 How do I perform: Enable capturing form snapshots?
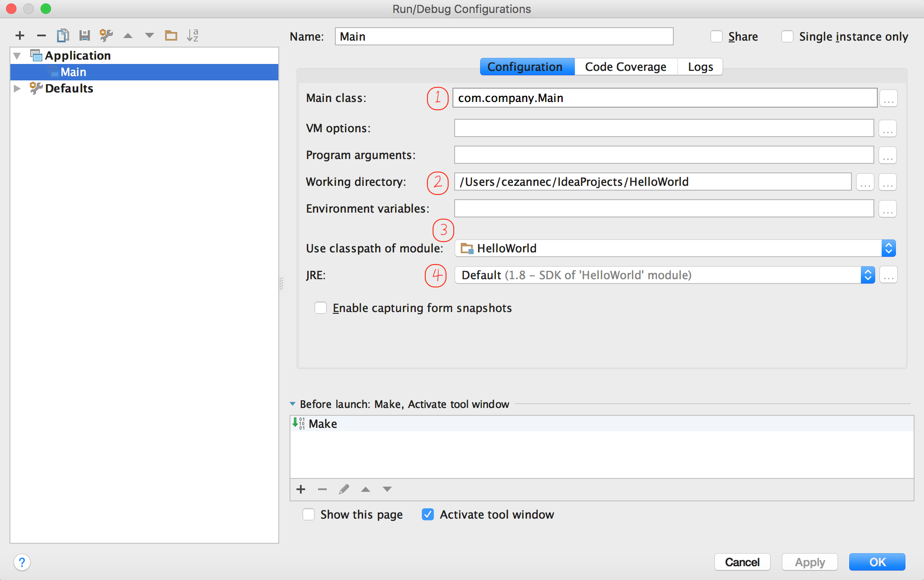320,308
